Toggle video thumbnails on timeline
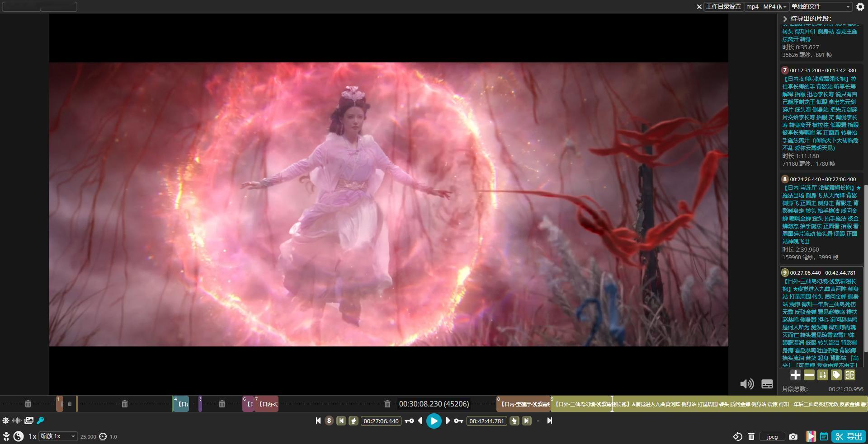 (29, 421)
